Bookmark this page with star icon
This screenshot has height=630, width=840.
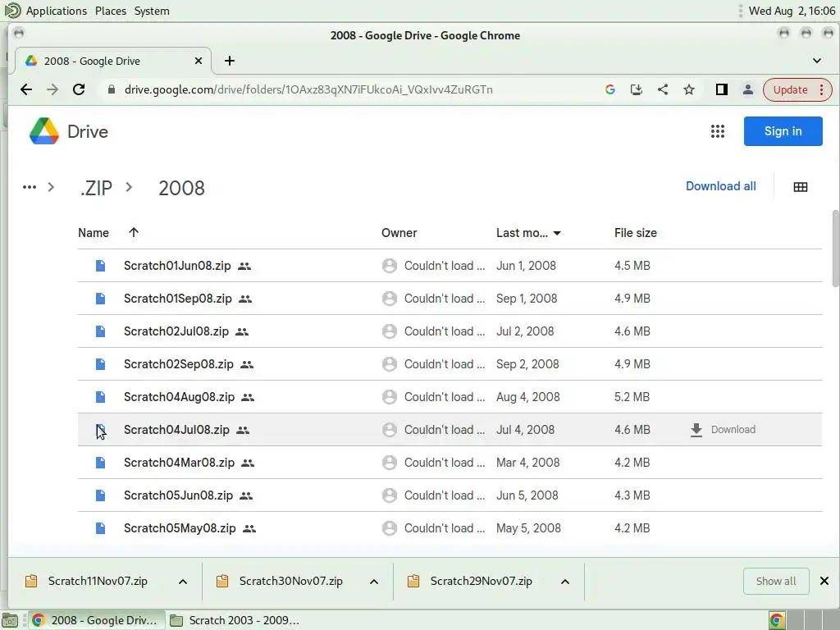point(689,89)
